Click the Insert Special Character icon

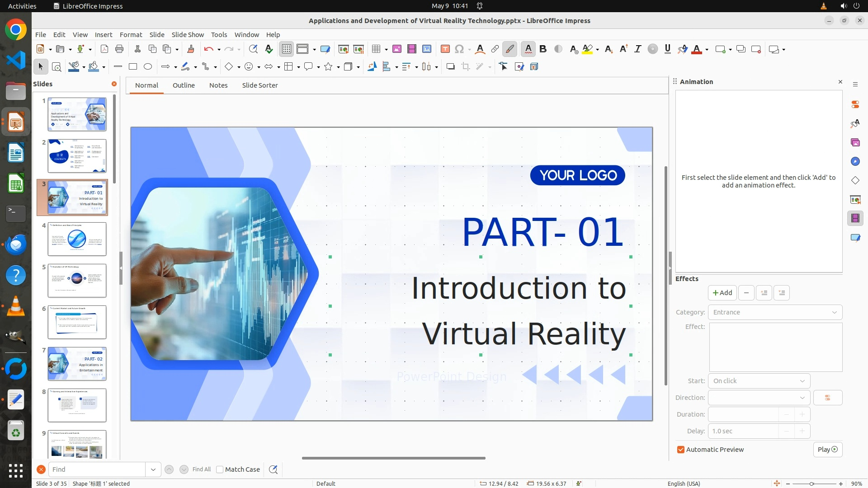tap(459, 49)
